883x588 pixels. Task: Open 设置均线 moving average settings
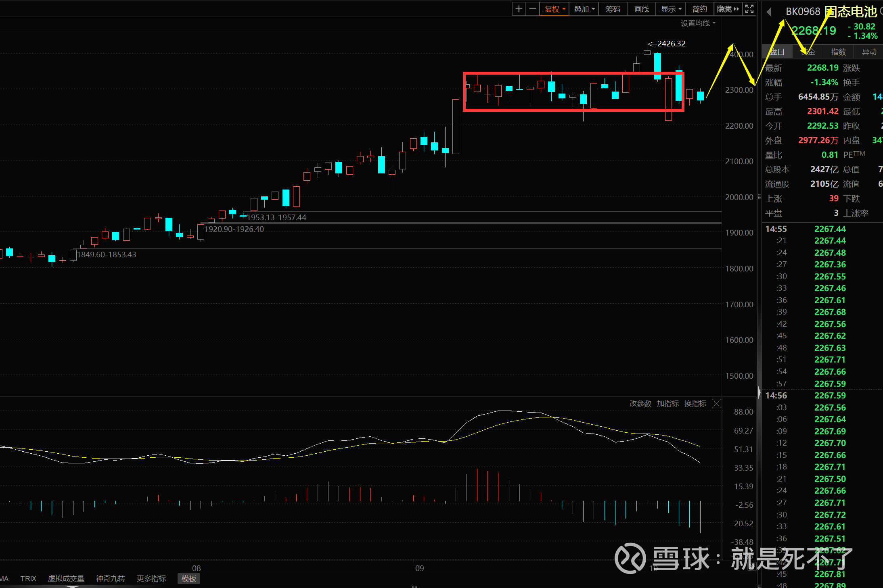click(698, 23)
